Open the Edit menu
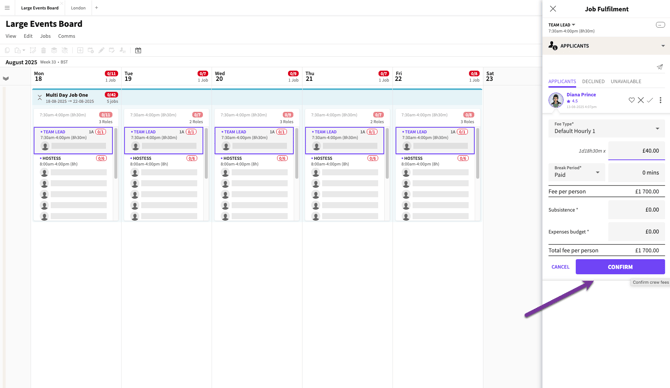Image resolution: width=670 pixels, height=388 pixels. click(x=28, y=36)
